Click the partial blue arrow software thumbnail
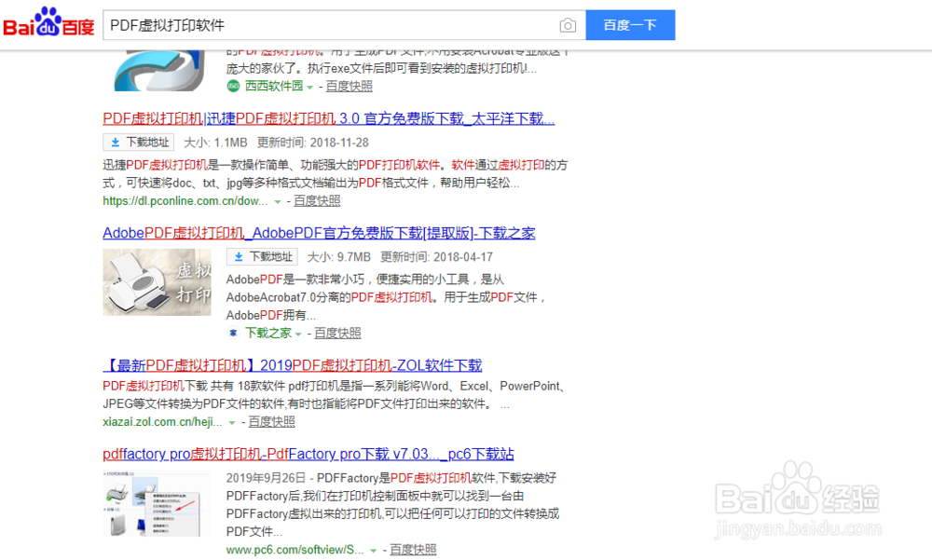This screenshot has height=560, width=932. point(159,70)
